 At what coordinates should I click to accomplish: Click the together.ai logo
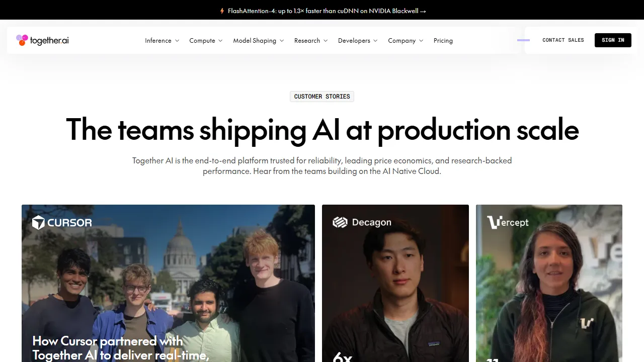click(42, 40)
